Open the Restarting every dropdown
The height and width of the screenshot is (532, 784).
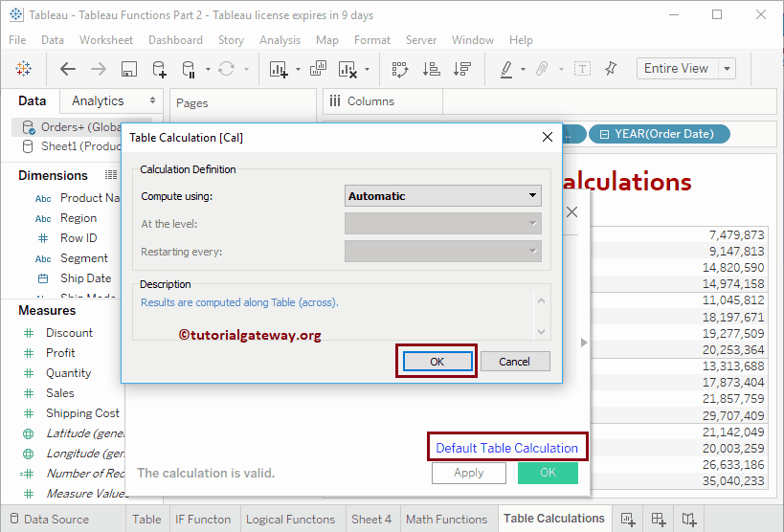pyautogui.click(x=443, y=251)
